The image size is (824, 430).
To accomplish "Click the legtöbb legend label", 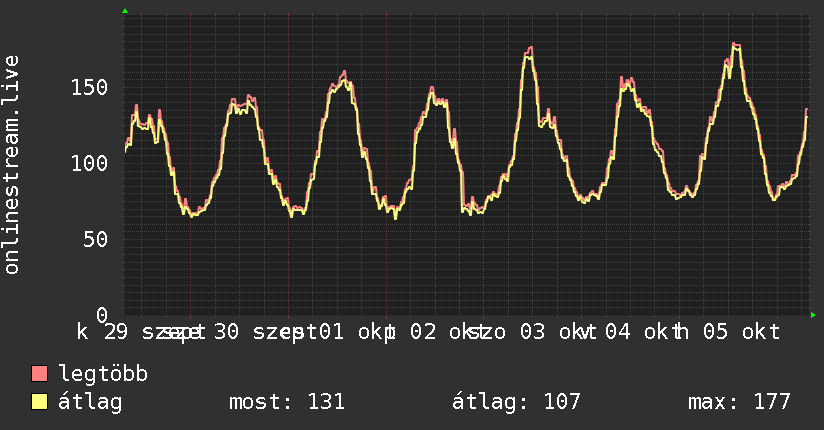I will pos(103,374).
